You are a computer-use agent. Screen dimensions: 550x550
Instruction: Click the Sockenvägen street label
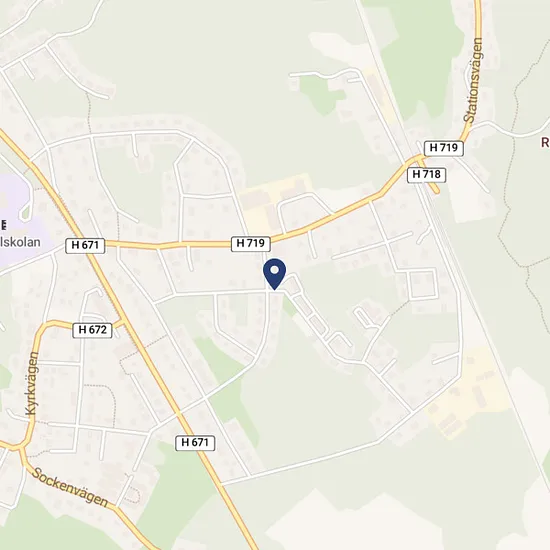click(x=70, y=487)
